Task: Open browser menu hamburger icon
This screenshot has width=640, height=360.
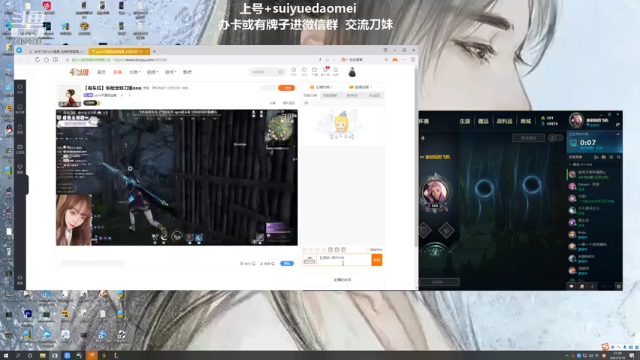Action: click(x=413, y=60)
